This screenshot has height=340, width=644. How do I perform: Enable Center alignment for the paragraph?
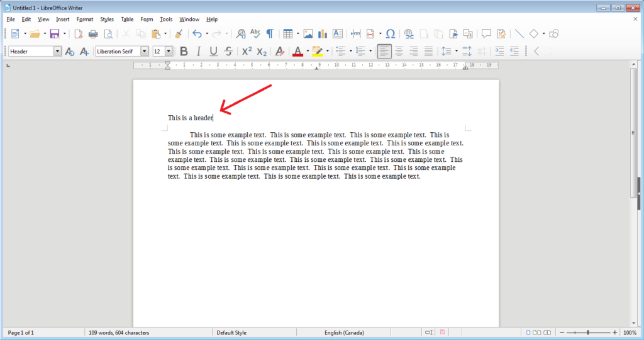pos(399,51)
